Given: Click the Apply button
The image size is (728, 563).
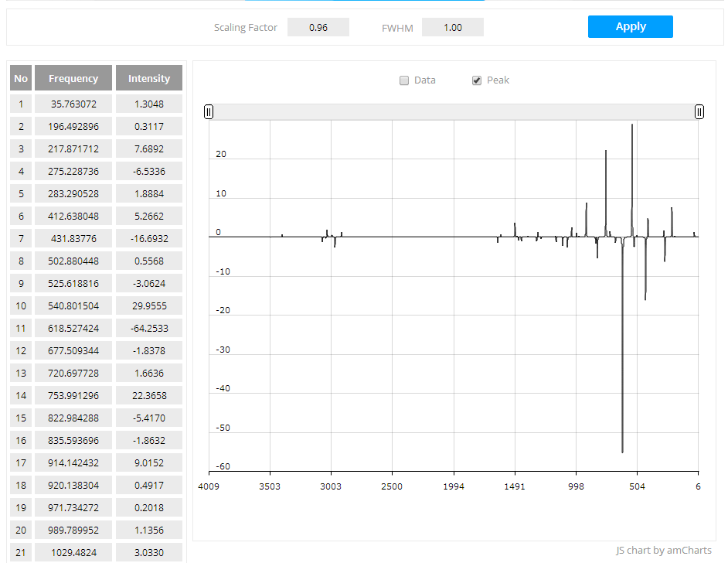Looking at the screenshot, I should pyautogui.click(x=630, y=26).
